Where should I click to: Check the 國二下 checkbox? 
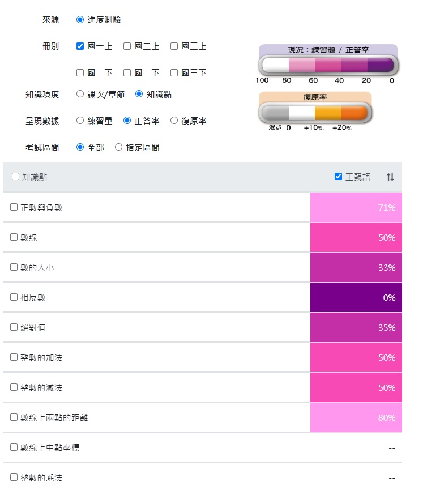coord(127,72)
